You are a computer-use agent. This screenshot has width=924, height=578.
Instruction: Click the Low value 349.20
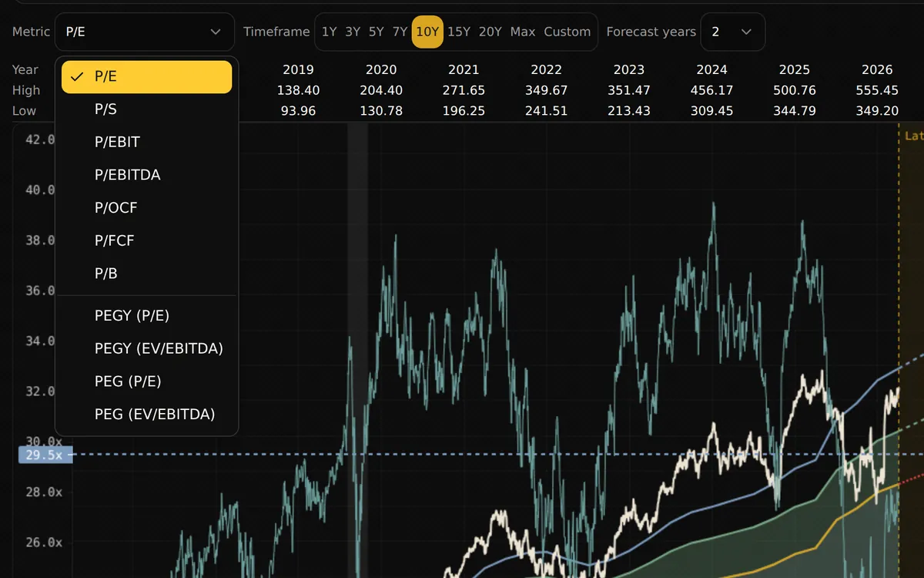pos(878,111)
